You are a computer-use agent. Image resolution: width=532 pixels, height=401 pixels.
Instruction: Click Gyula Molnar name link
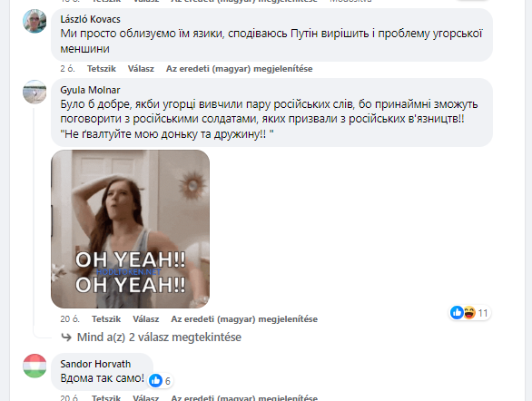[90, 90]
